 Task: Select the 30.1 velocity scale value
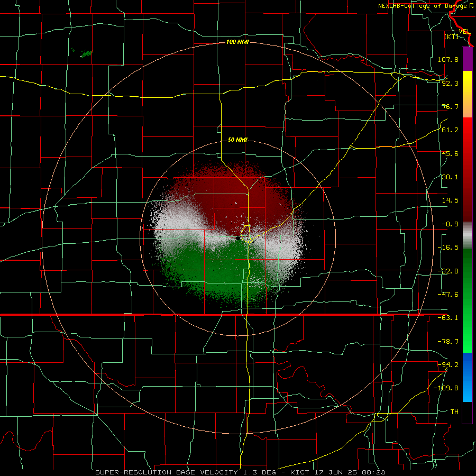click(x=450, y=177)
